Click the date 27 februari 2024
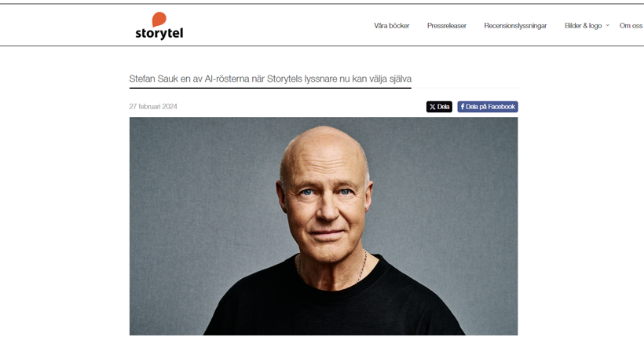The height and width of the screenshot is (337, 644). 153,107
